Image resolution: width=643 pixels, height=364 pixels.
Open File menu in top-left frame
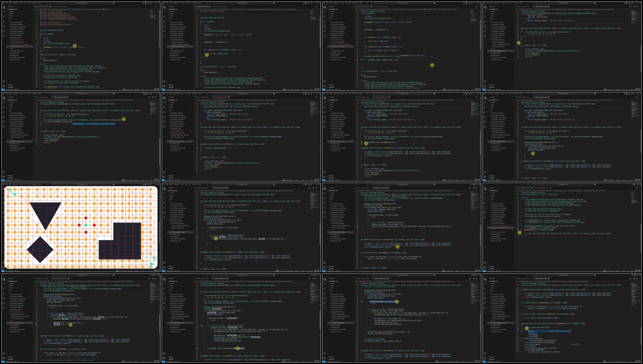tap(6, 3)
